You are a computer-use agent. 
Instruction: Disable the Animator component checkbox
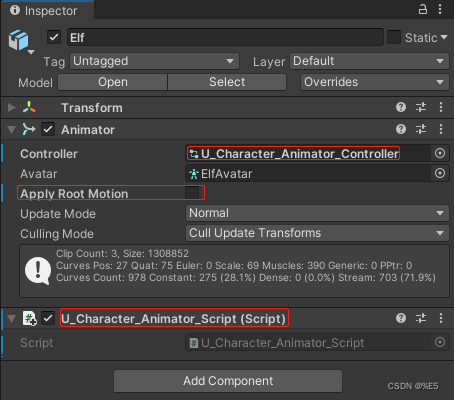(x=48, y=129)
